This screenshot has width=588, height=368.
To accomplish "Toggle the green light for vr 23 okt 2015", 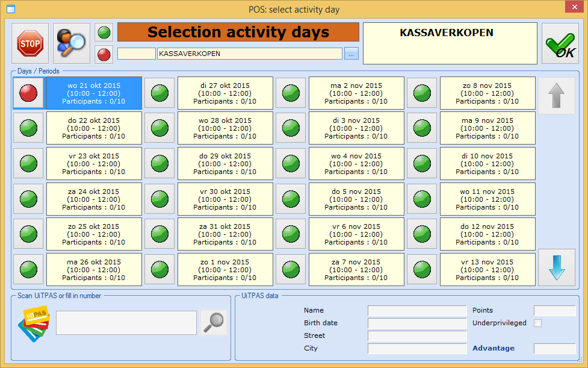I will coord(28,164).
